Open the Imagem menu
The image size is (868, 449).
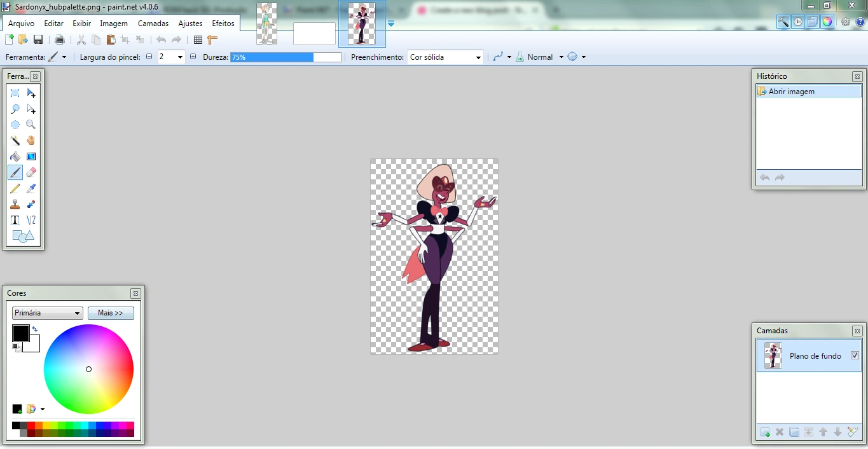pos(114,24)
